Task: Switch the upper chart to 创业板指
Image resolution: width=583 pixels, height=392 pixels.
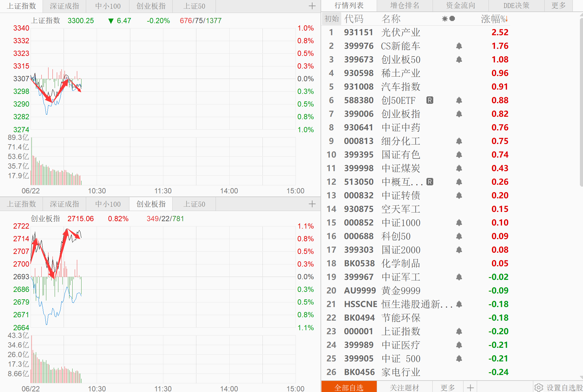Action: pos(151,6)
